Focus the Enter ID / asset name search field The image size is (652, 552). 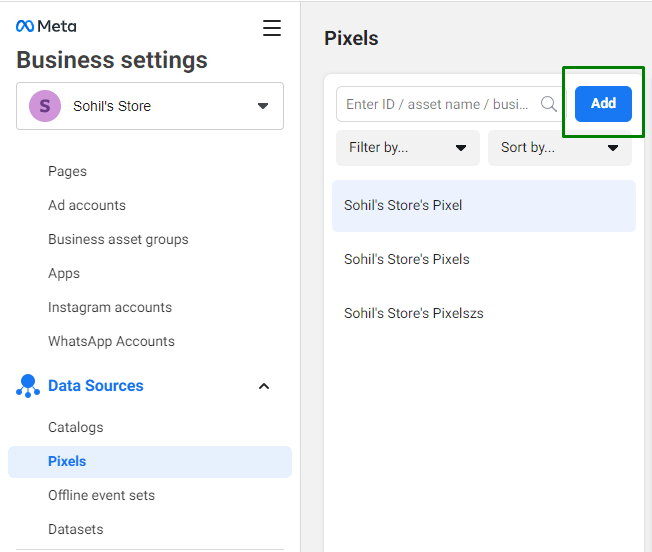tap(451, 104)
